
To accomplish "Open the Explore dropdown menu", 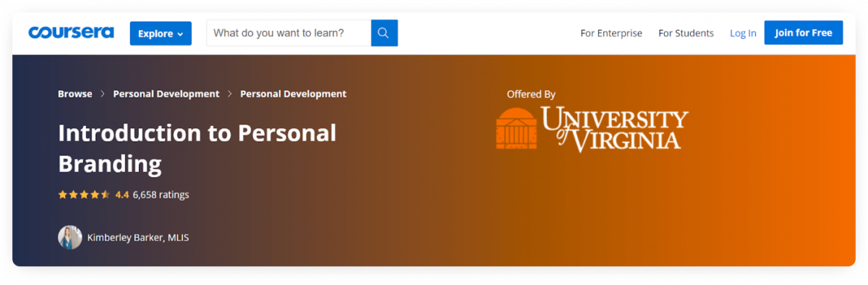I will click(161, 33).
